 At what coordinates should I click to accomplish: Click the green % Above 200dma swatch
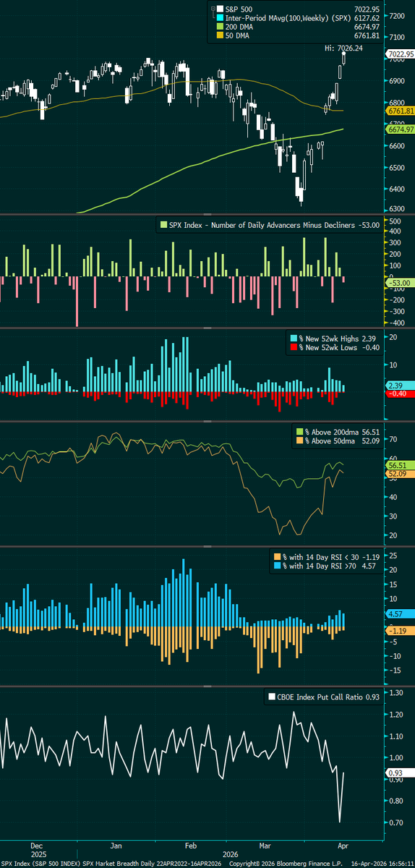pyautogui.click(x=300, y=432)
